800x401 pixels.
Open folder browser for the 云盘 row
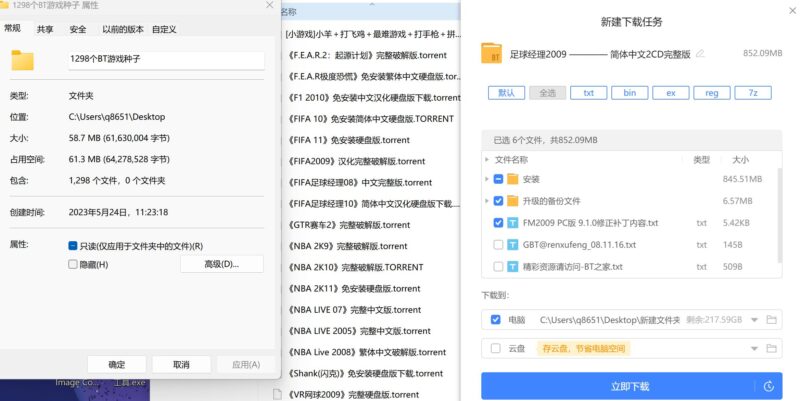[771, 348]
